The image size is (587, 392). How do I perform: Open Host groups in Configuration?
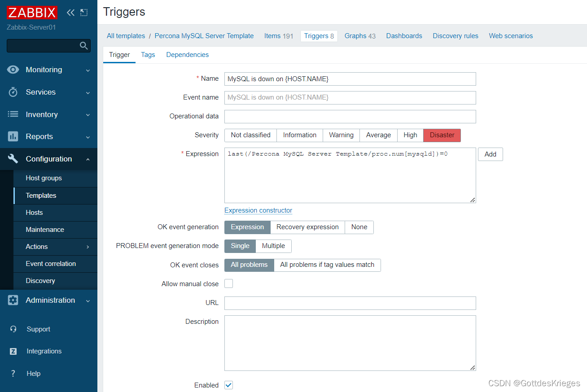tap(55, 178)
